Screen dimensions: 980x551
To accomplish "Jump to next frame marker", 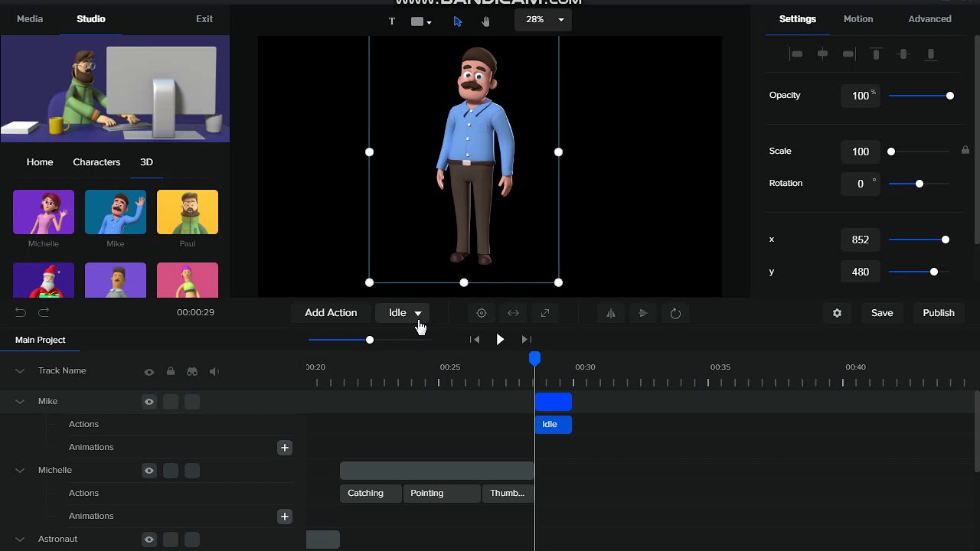I will (x=526, y=339).
